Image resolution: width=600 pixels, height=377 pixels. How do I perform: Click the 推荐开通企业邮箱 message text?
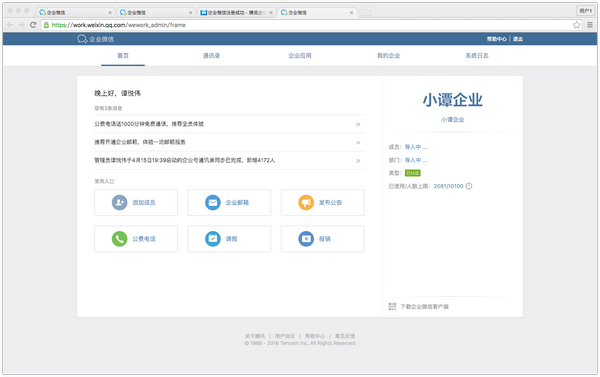(140, 142)
